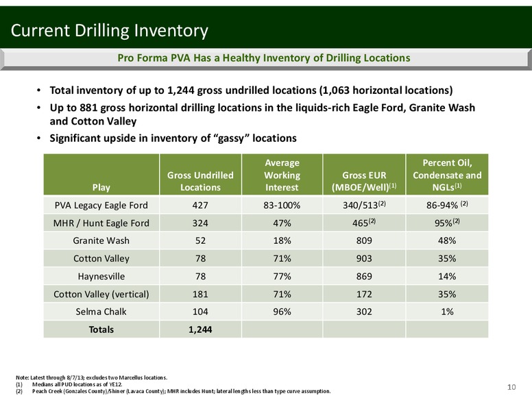Screen dimensions: 532x411
Task: Click the 'Current Drilling Inventory' slide title
Action: (109, 31)
